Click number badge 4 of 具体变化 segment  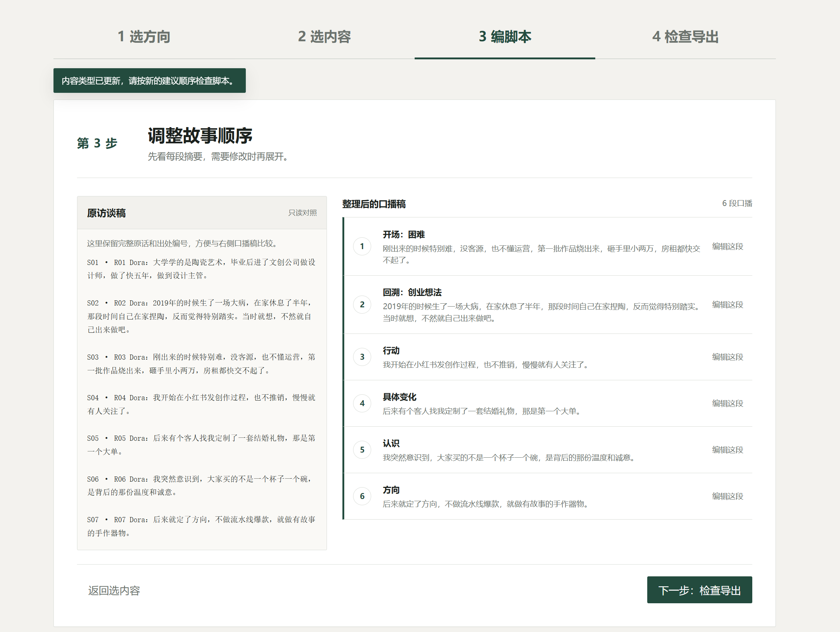coord(362,403)
